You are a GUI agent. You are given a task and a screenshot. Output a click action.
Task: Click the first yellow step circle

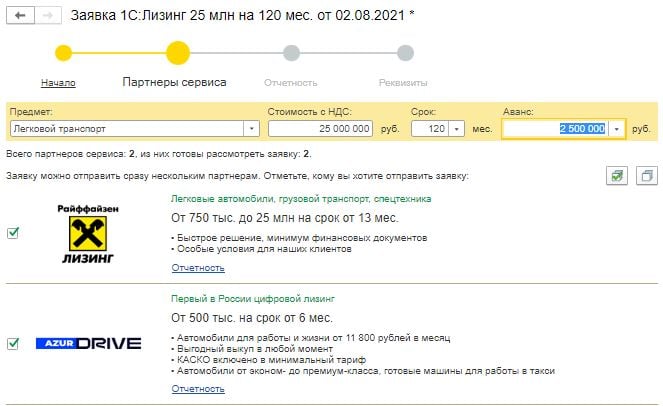pyautogui.click(x=64, y=53)
